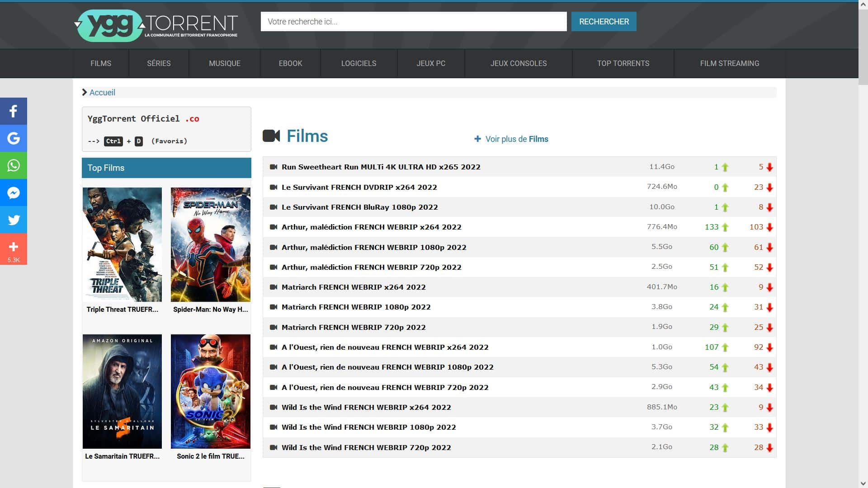Click green seeders arrow for Run Sweetheart Run
This screenshot has height=488, width=868.
pos(725,167)
